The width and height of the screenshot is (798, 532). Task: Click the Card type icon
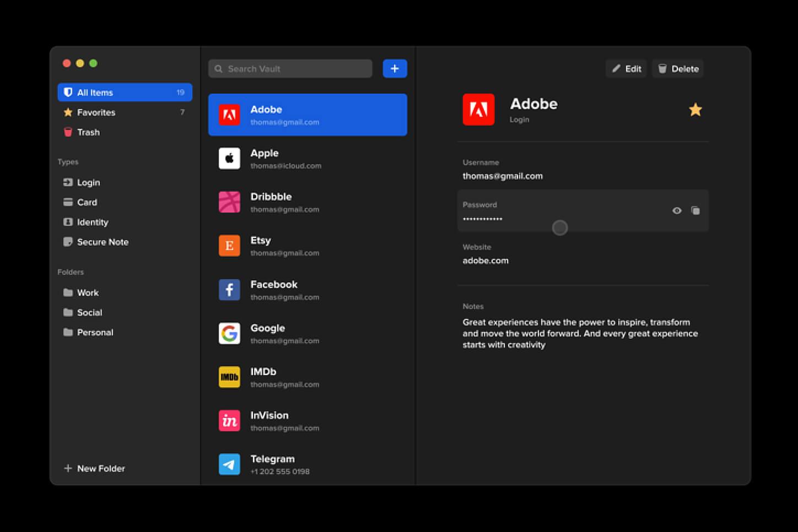[68, 202]
